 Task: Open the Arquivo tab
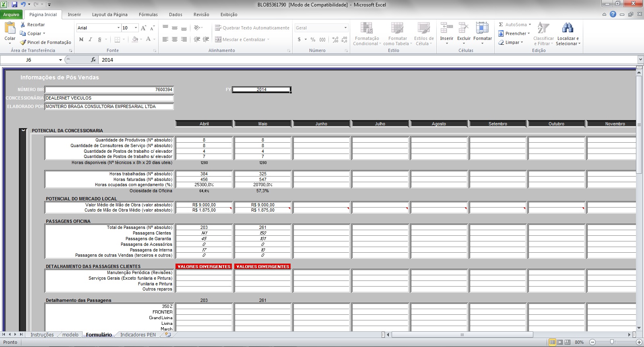tap(11, 15)
